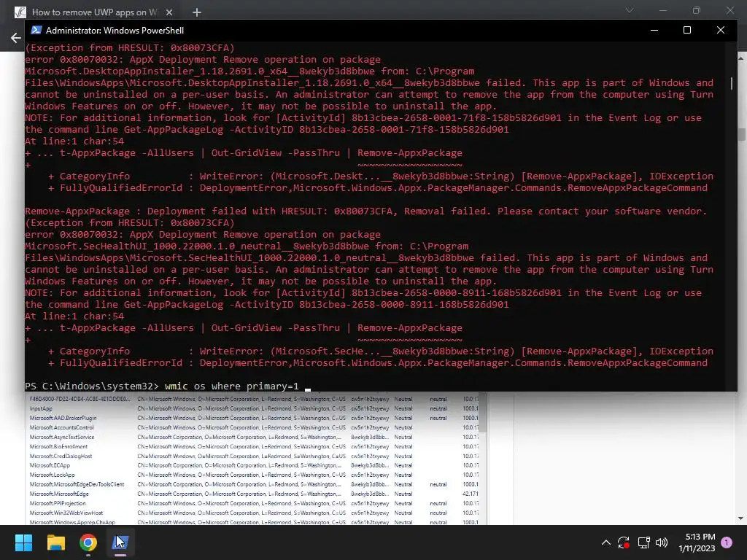Switch to Google Chrome on the taskbar

point(88,542)
